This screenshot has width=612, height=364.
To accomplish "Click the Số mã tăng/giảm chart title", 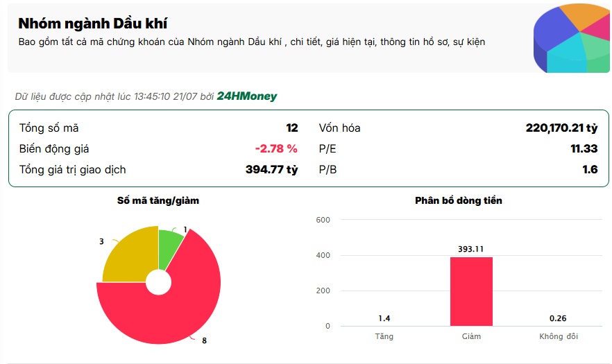I will (158, 200).
